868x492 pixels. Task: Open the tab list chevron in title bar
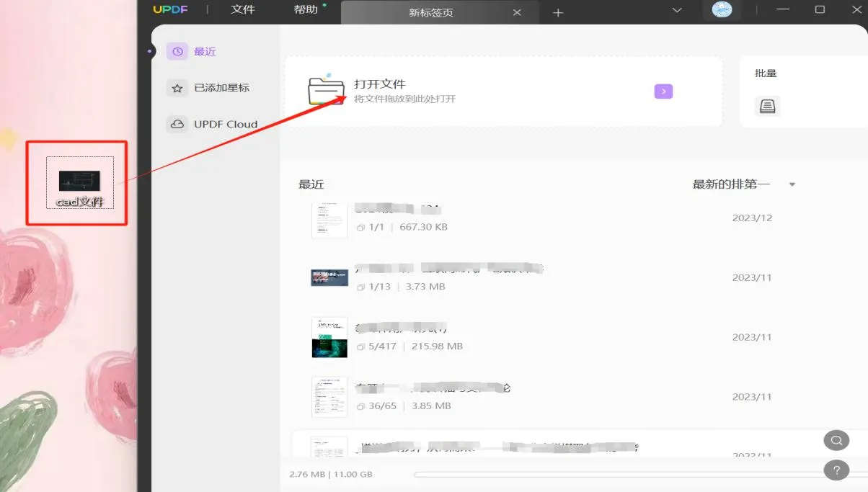click(677, 10)
